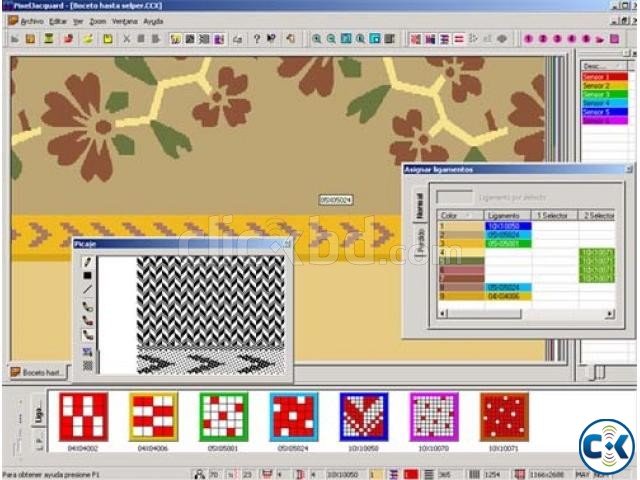Viewport: 640px width, 480px height.
Task: Select weave thumbnail 04X04002
Action: pyautogui.click(x=81, y=416)
